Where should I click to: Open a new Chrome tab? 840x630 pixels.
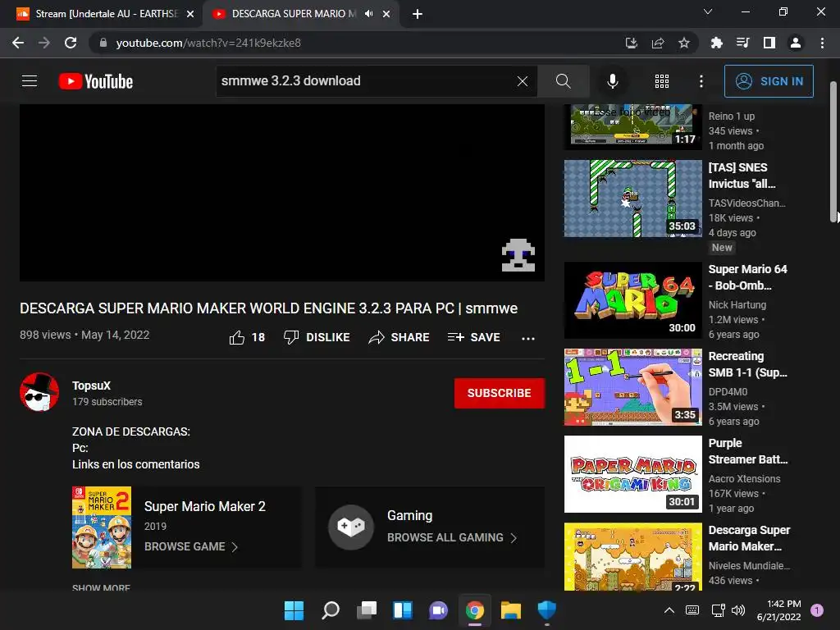[418, 14]
